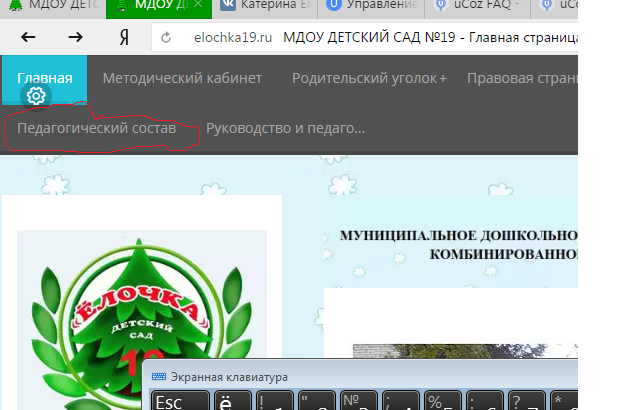Click the browser forward arrow
640x410 pixels.
click(x=76, y=38)
